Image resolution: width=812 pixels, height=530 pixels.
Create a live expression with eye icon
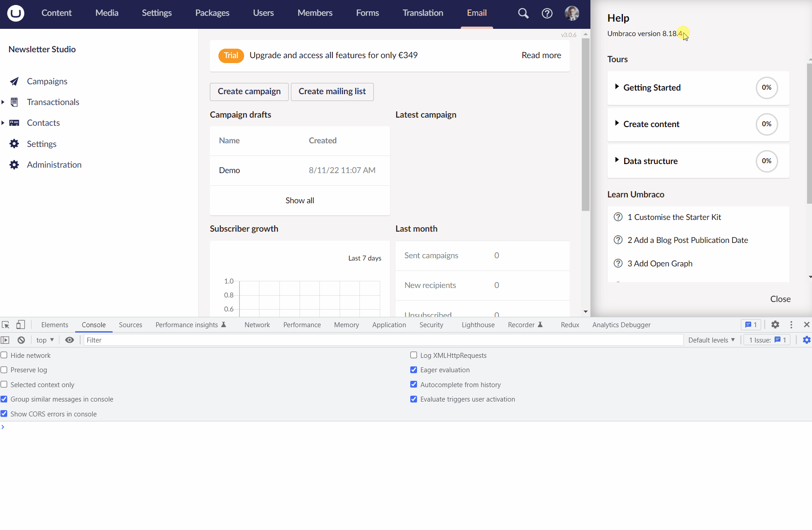click(69, 340)
